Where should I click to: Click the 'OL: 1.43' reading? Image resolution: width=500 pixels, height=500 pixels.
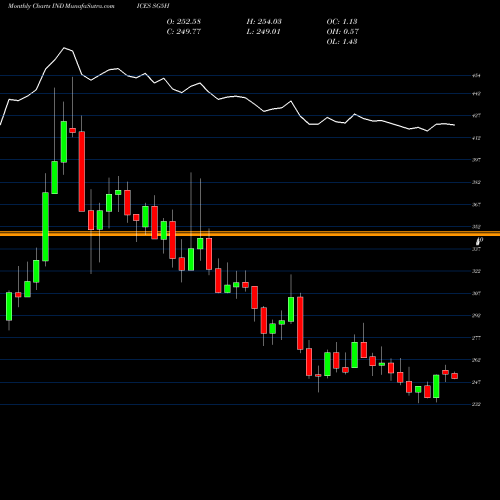point(342,41)
